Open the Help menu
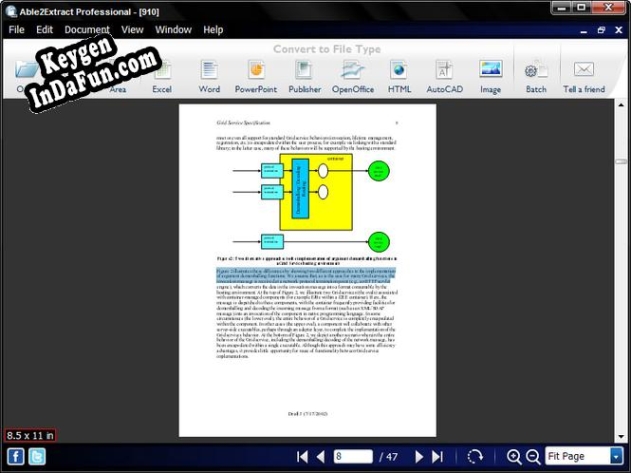 (213, 30)
